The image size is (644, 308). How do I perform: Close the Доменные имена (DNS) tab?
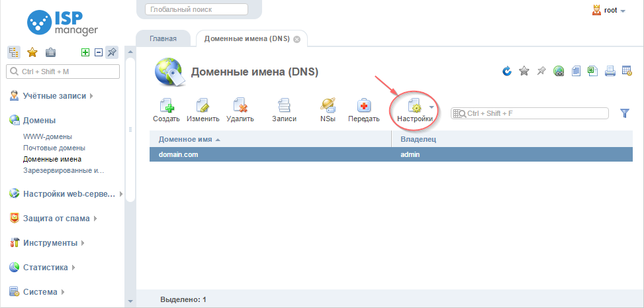297,39
